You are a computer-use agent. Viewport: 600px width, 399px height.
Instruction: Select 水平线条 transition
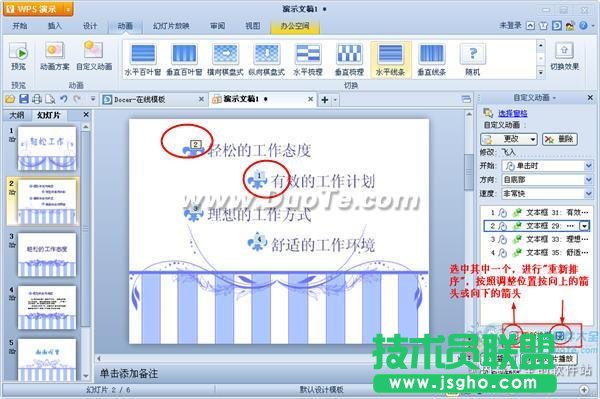(390, 60)
